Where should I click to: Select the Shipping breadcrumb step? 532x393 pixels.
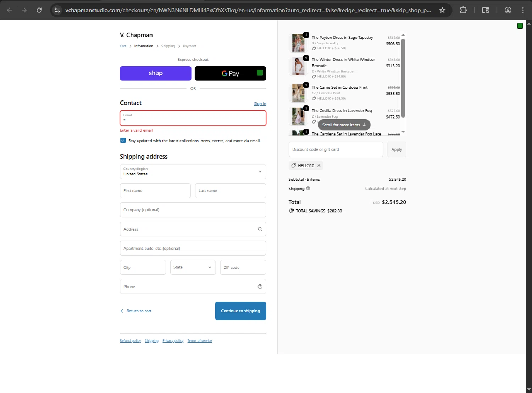point(168,46)
